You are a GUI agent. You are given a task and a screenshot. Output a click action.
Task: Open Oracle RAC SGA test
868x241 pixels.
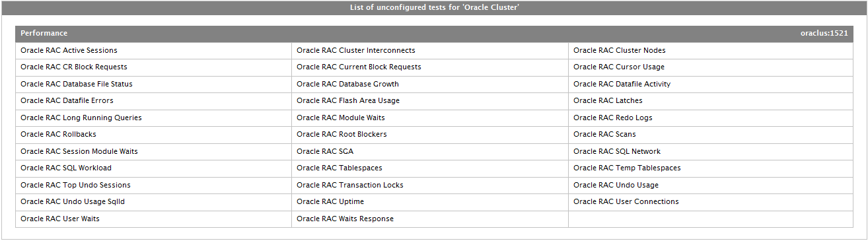[x=325, y=151]
